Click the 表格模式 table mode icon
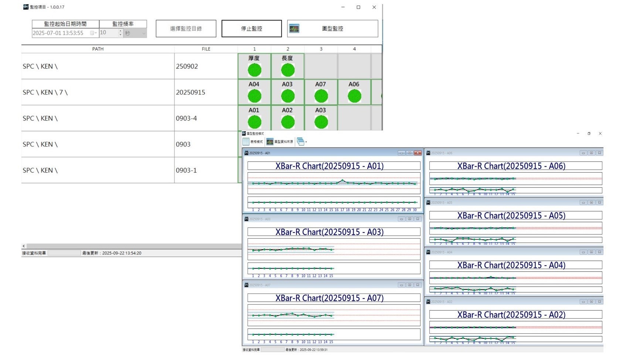 (246, 142)
